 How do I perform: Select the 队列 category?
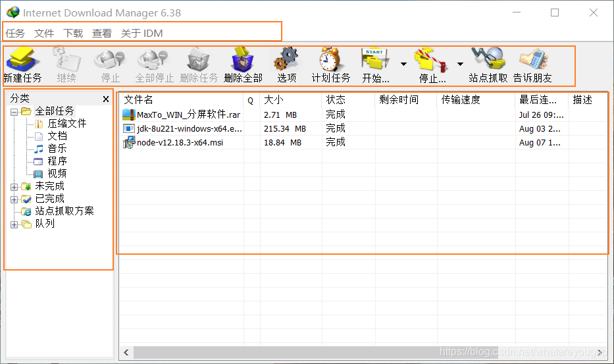tap(45, 223)
